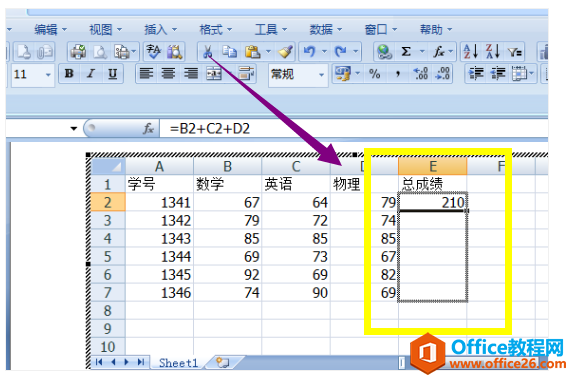This screenshot has width=573, height=381.
Task: Click the Print icon in the toolbar
Action: pyautogui.click(x=78, y=52)
